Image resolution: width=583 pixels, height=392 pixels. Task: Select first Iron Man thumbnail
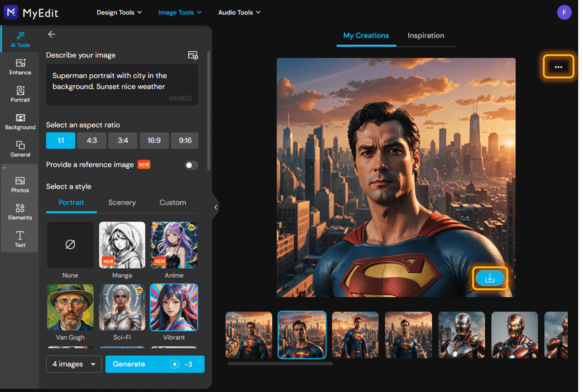pos(461,335)
